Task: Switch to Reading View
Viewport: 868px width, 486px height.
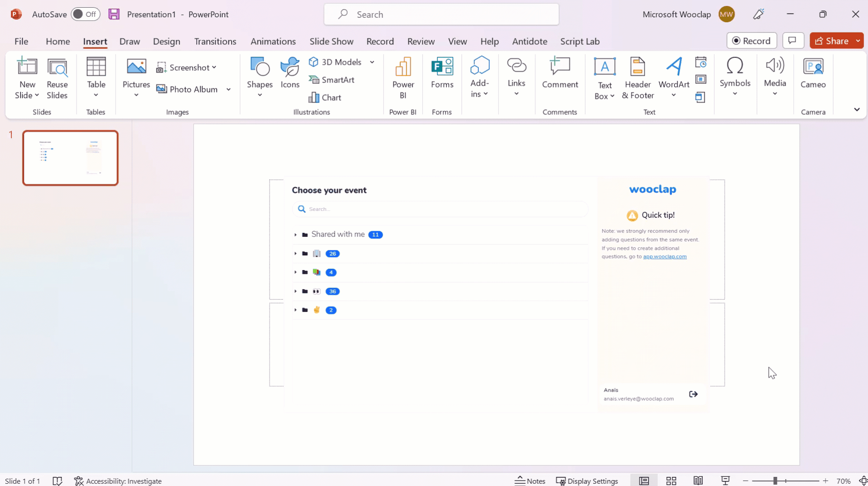Action: tap(698, 481)
